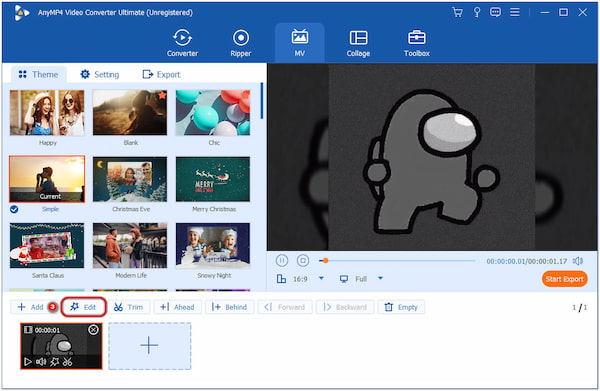
Task: Apply the Snowy Night theme
Action: 213,245
